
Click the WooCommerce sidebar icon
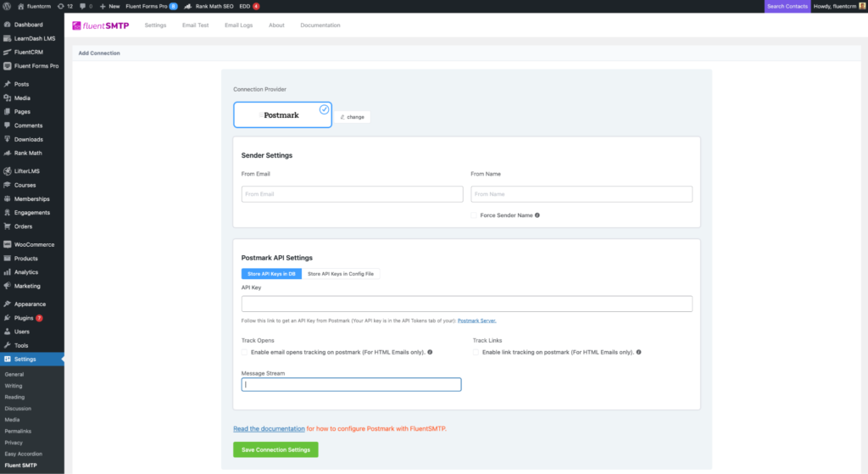tap(7, 244)
